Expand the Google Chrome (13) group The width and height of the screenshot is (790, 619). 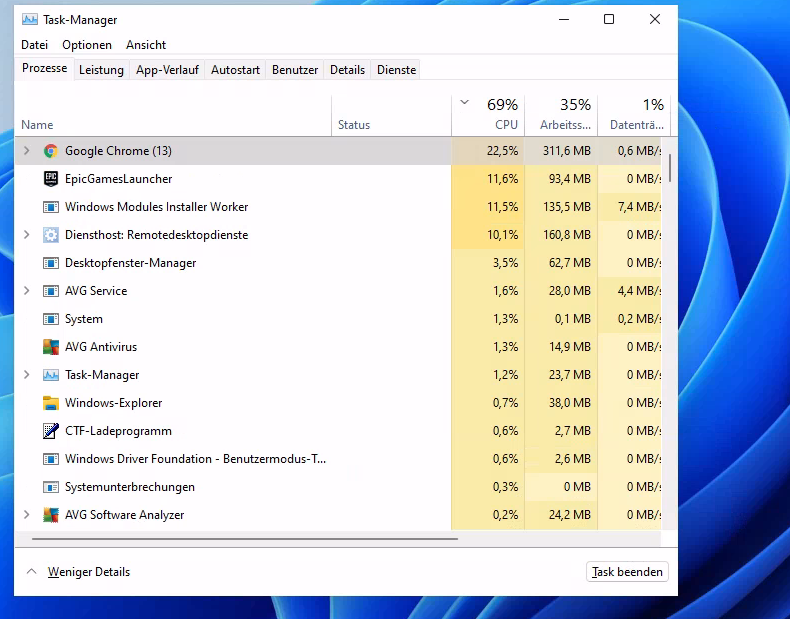pyautogui.click(x=27, y=151)
